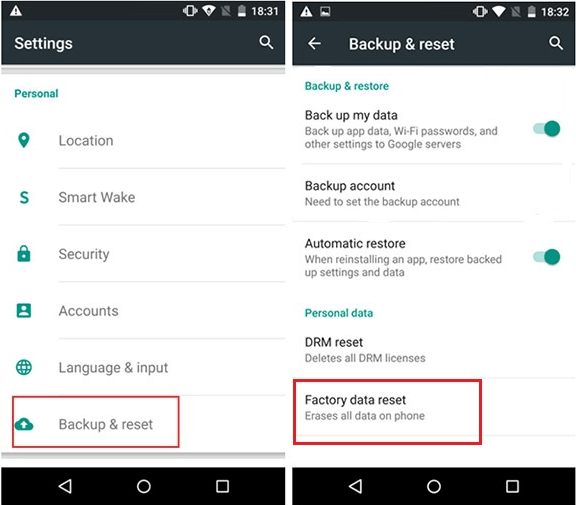
Task: Tap the Backup & reset cloud icon
Action: [x=24, y=424]
